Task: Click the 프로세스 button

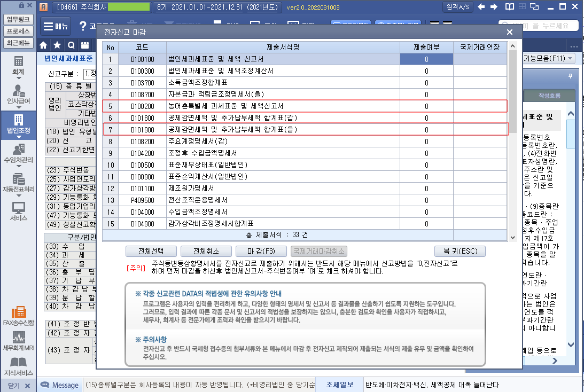Action: coord(18,31)
